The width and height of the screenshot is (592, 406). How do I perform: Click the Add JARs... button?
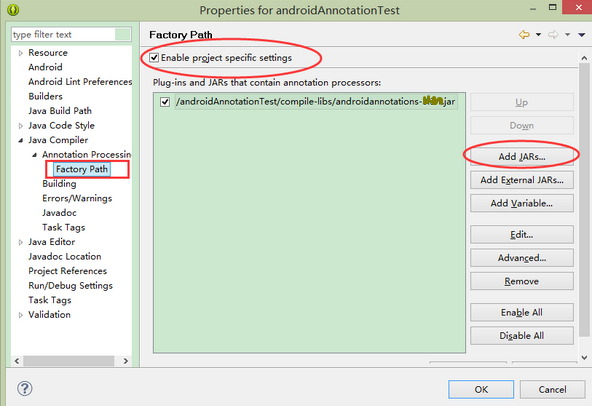[x=522, y=157]
